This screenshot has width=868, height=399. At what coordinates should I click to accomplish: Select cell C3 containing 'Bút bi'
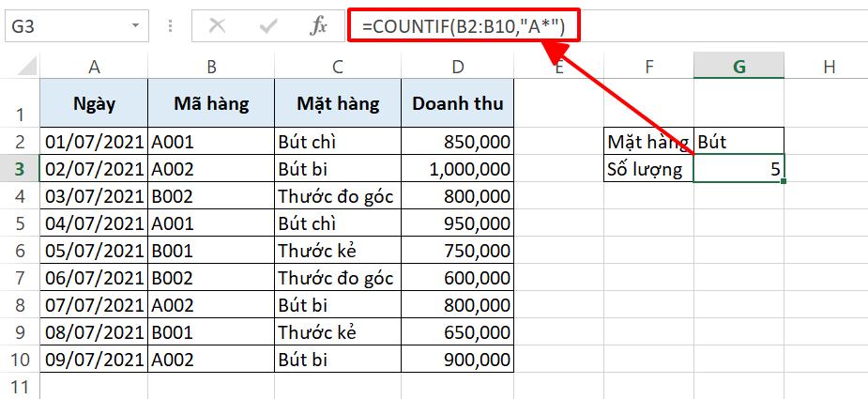point(338,168)
